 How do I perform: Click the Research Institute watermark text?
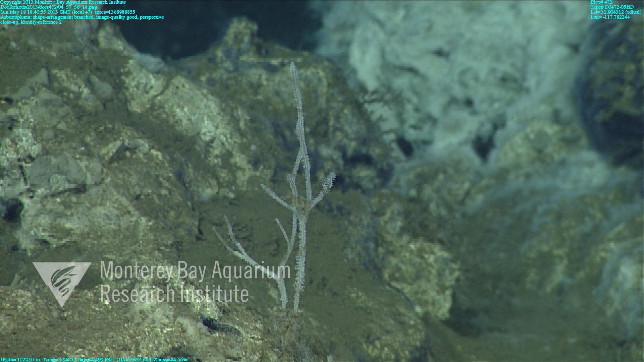(174, 294)
